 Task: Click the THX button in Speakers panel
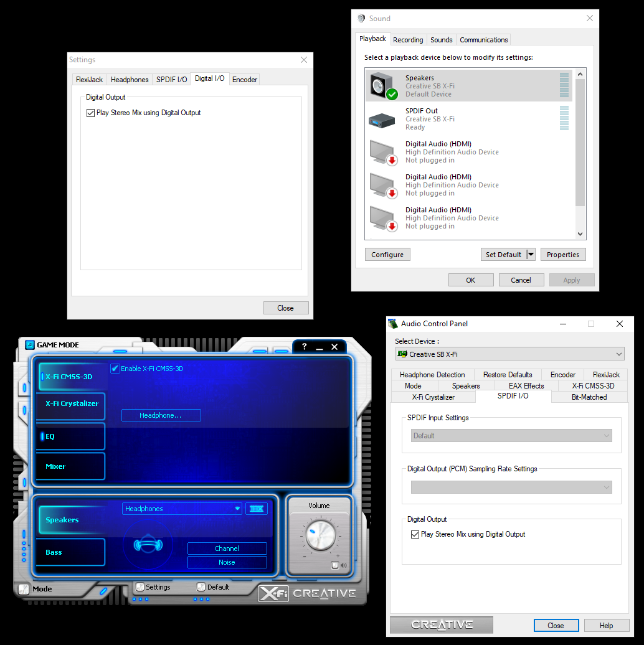click(x=256, y=509)
